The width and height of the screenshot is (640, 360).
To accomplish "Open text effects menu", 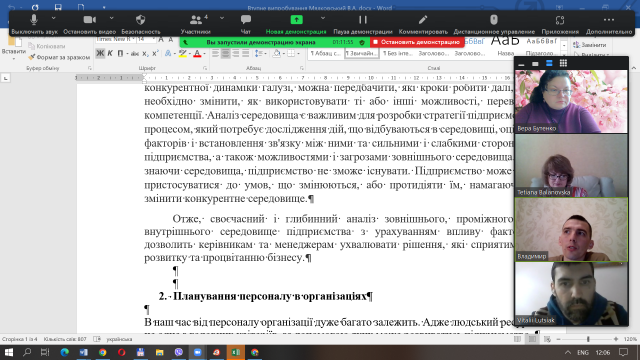I will pyautogui.click(x=168, y=53).
